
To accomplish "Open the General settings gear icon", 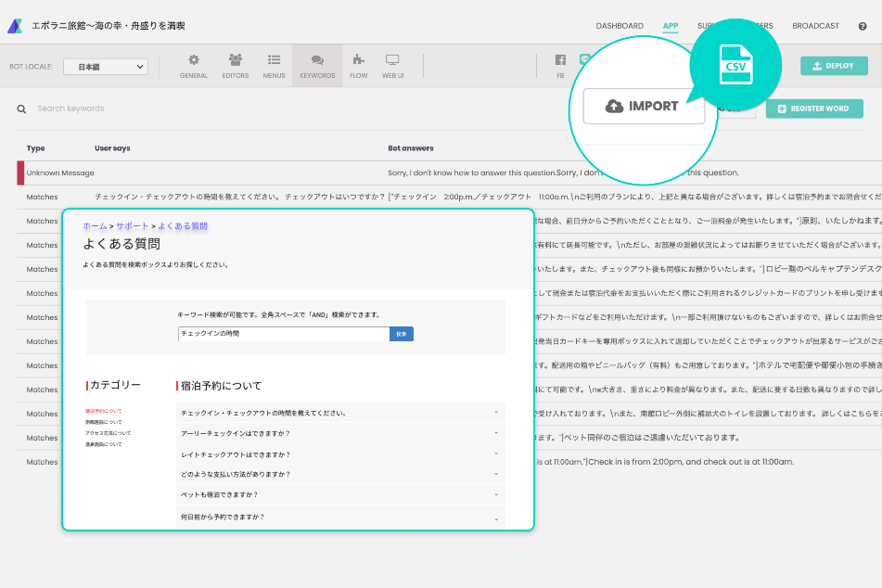I will coord(194,66).
